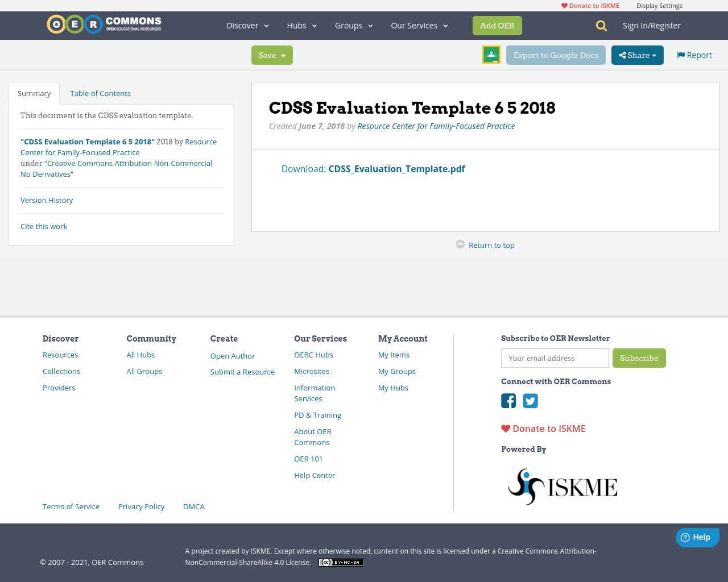Open the Discover navigation menu
The image size is (728, 582).
point(247,25)
